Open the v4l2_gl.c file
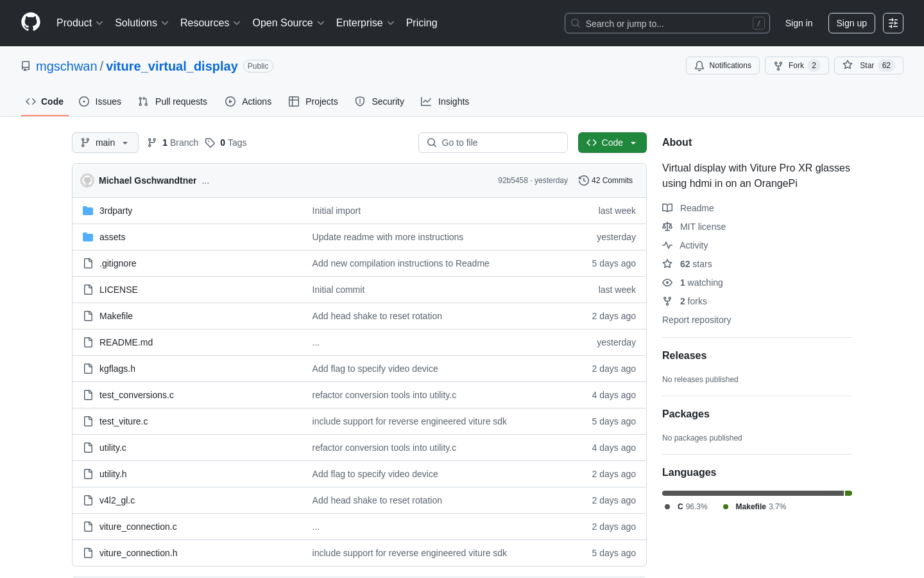924x578 pixels. pos(117,500)
